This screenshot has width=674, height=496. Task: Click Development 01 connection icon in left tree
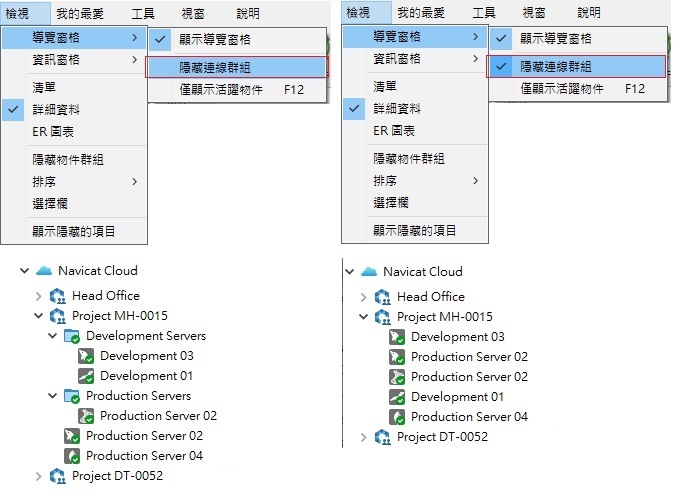86,376
